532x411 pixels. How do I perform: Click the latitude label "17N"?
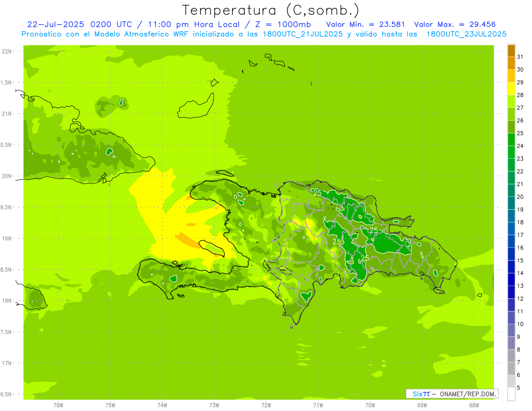point(7,363)
